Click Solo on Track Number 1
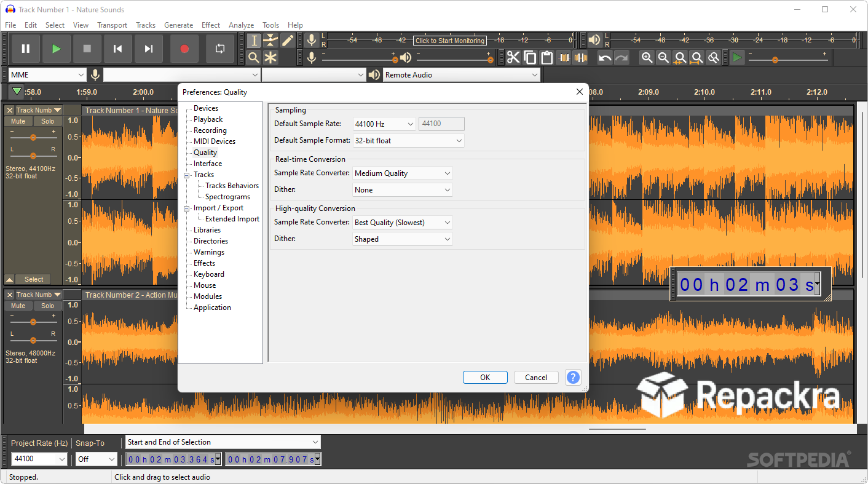The image size is (868, 484). coord(48,121)
